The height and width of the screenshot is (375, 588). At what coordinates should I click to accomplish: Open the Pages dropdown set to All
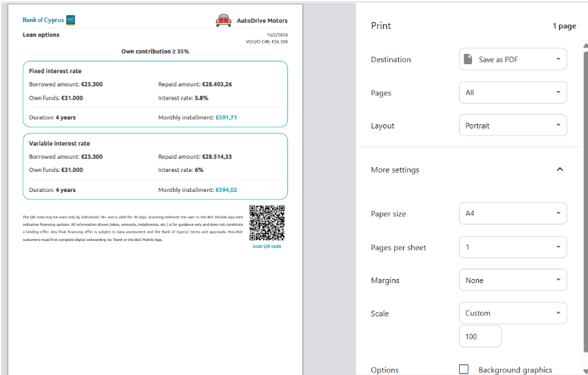pyautogui.click(x=513, y=93)
